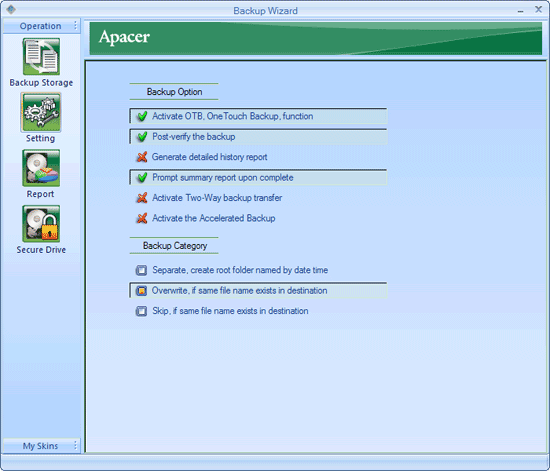The width and height of the screenshot is (550, 471).
Task: Expand the My Skins panel options dots
Action: tap(75, 445)
